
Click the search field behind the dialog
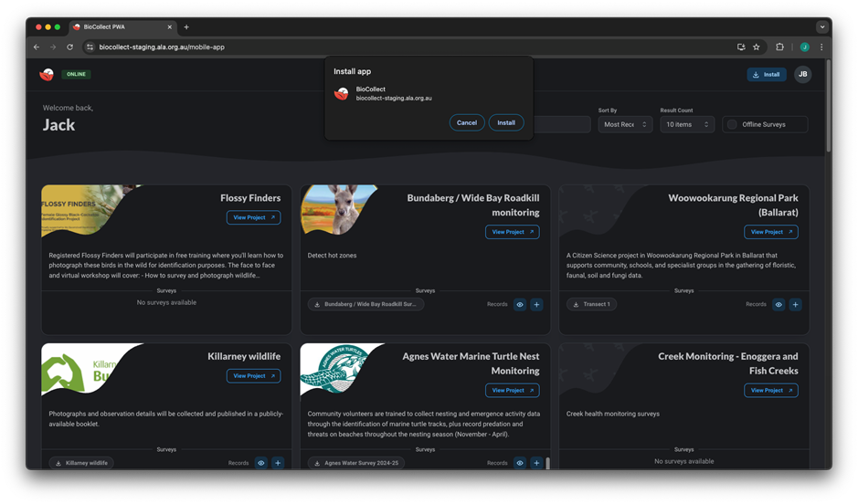point(561,125)
